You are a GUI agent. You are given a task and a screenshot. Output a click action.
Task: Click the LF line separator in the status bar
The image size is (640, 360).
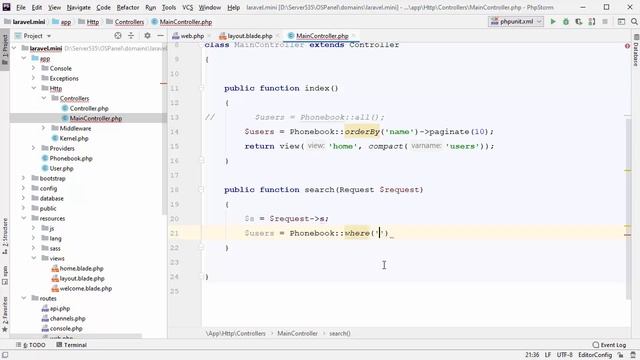547,355
